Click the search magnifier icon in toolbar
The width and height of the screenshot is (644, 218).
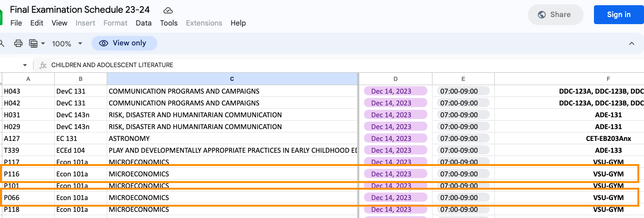2,44
